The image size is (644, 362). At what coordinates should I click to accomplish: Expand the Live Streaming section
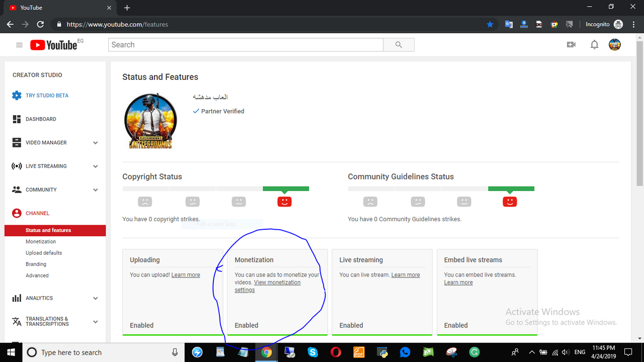coord(96,166)
